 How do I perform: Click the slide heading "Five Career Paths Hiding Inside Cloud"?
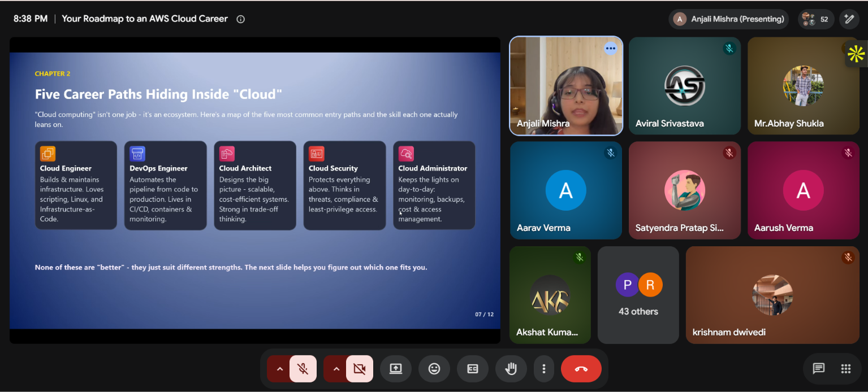point(158,94)
